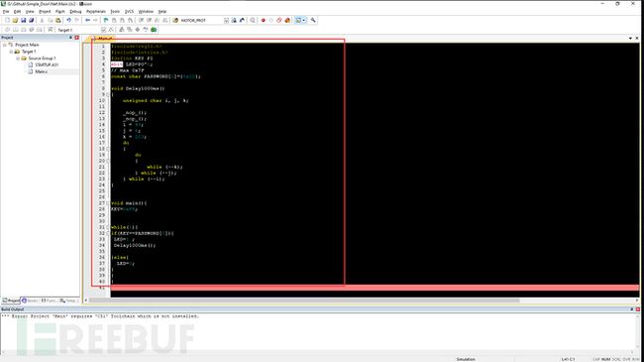
Task: Click the Save icon
Action: (23, 20)
